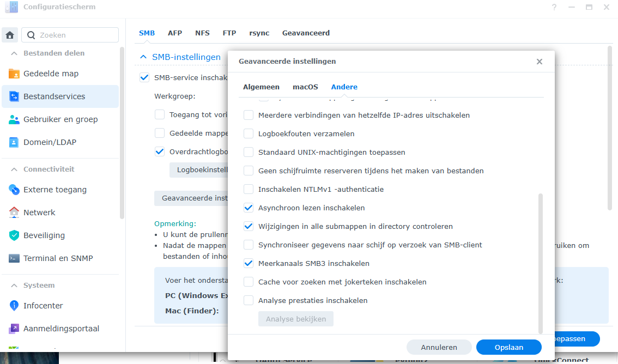Disable Asynchroon lezen inschakelen
The image size is (618, 364).
click(x=249, y=208)
